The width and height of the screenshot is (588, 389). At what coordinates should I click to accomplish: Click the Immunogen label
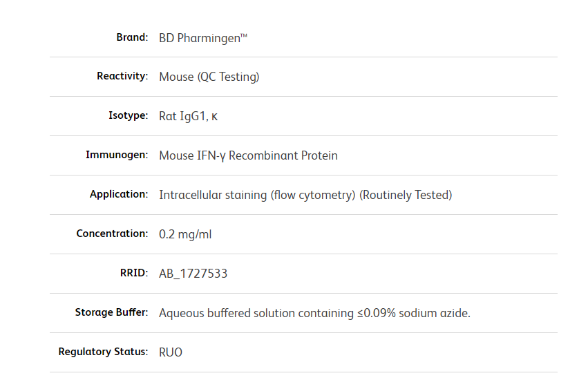tap(116, 155)
